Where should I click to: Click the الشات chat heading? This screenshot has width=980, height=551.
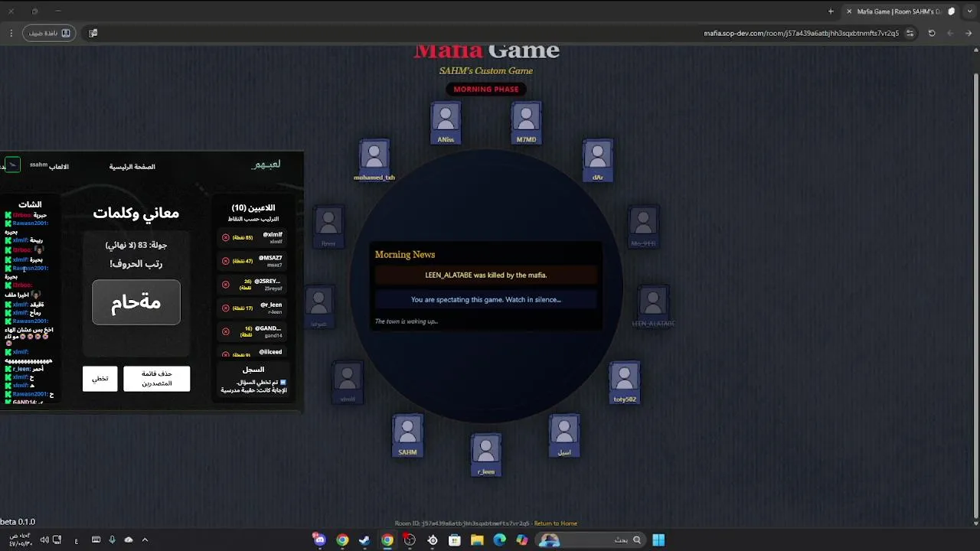30,204
